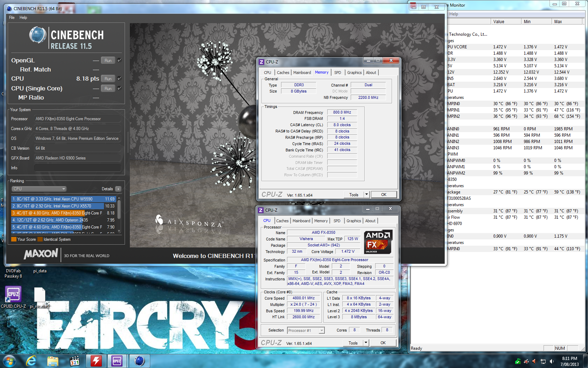Select CPU tab in Memory CPU-Z window
588x368 pixels.
[267, 73]
